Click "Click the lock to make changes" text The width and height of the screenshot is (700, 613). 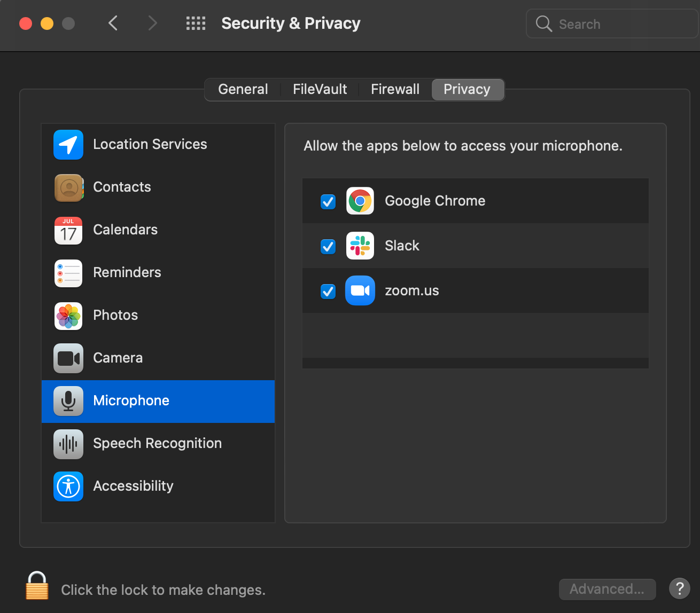coord(164,590)
